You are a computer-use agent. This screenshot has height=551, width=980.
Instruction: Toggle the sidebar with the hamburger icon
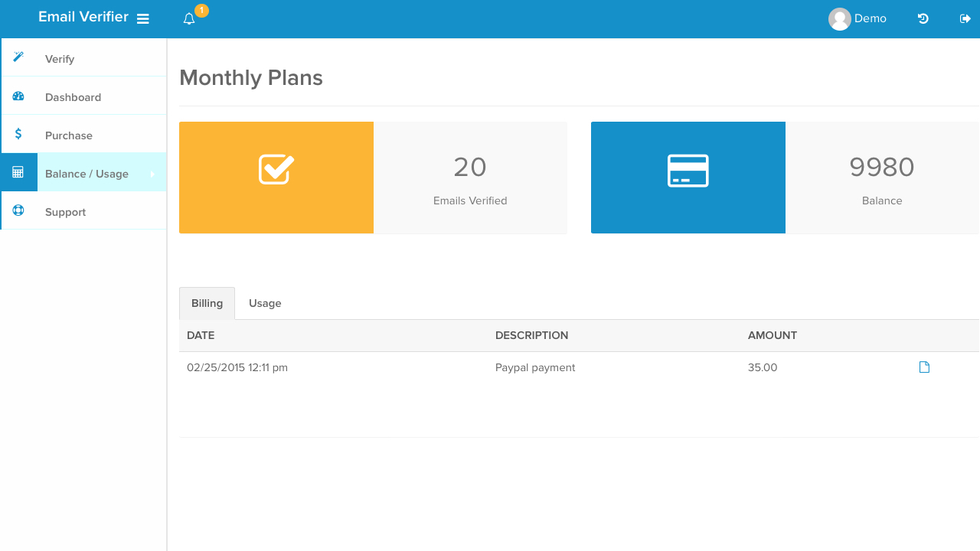pyautogui.click(x=143, y=18)
